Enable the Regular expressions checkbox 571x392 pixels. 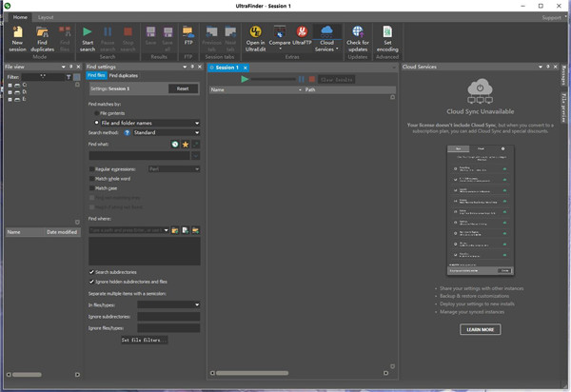pyautogui.click(x=91, y=169)
